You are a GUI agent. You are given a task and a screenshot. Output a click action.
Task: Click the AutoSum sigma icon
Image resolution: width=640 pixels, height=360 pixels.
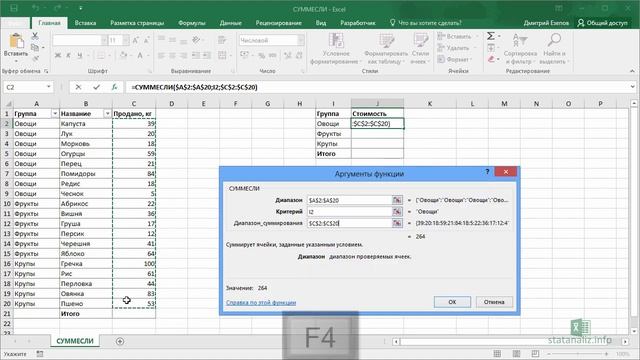pos(491,36)
